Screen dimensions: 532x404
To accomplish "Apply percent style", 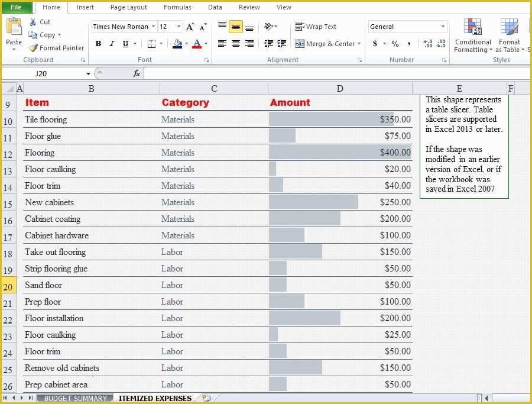I will 395,43.
